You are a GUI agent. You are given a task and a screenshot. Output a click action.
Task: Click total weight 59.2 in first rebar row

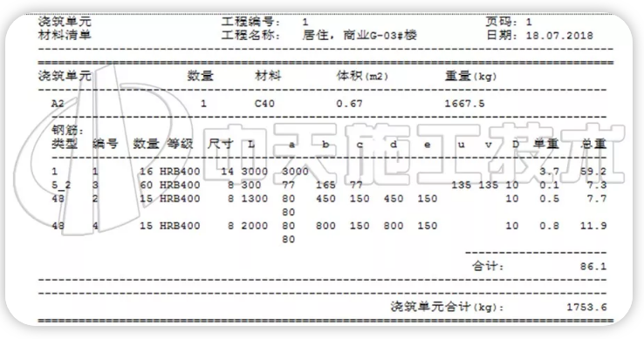(593, 172)
